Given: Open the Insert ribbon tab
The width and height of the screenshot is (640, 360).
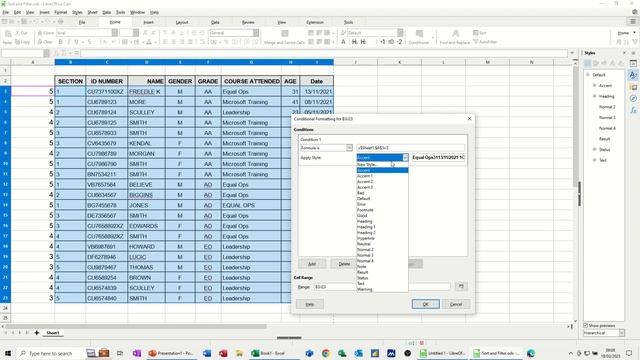Looking at the screenshot, I should (149, 22).
